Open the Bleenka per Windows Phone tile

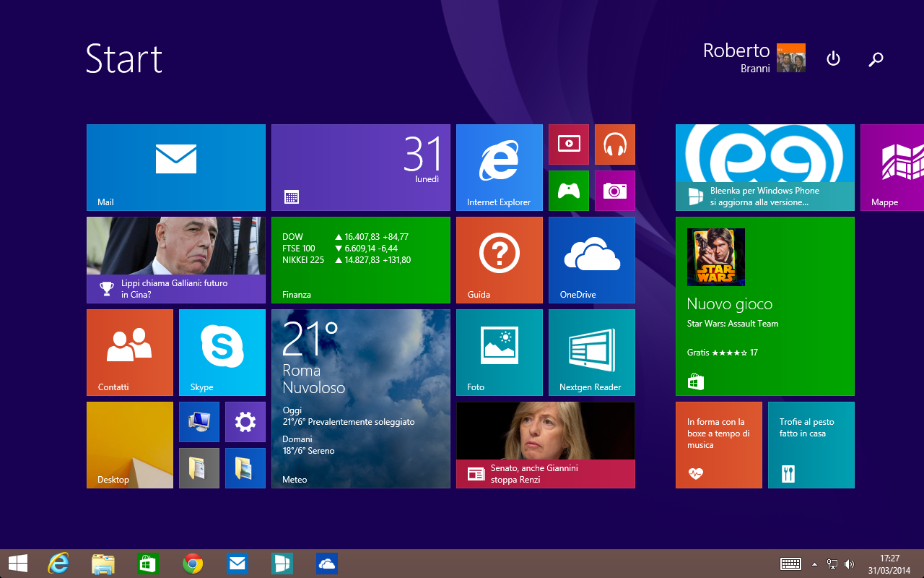tap(765, 168)
